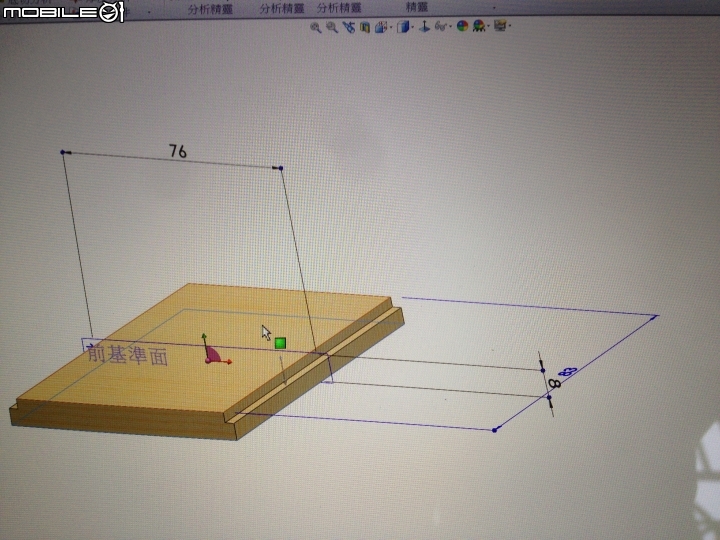The image size is (720, 540).
Task: Expand the View Orientation dropdown arrow
Action: (x=391, y=27)
